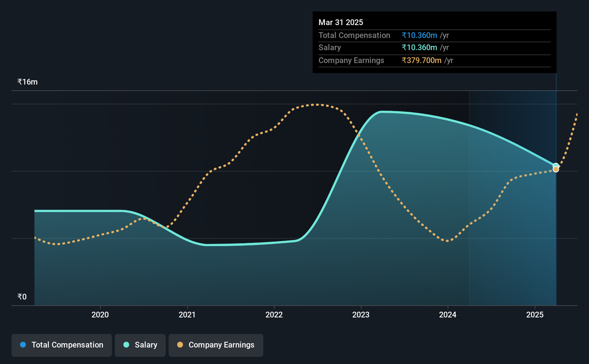Click the Salary label in tooltip
The height and width of the screenshot is (364, 589).
[330, 47]
